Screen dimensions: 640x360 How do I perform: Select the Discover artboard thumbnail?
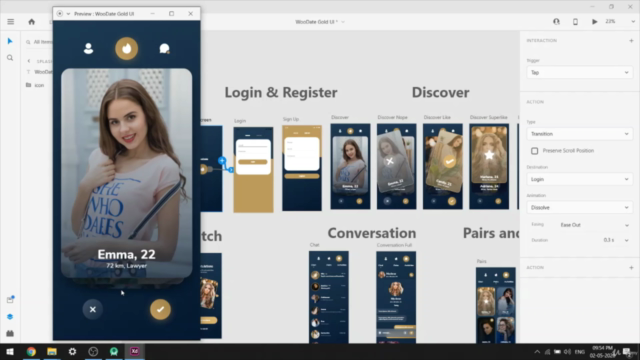[350, 166]
